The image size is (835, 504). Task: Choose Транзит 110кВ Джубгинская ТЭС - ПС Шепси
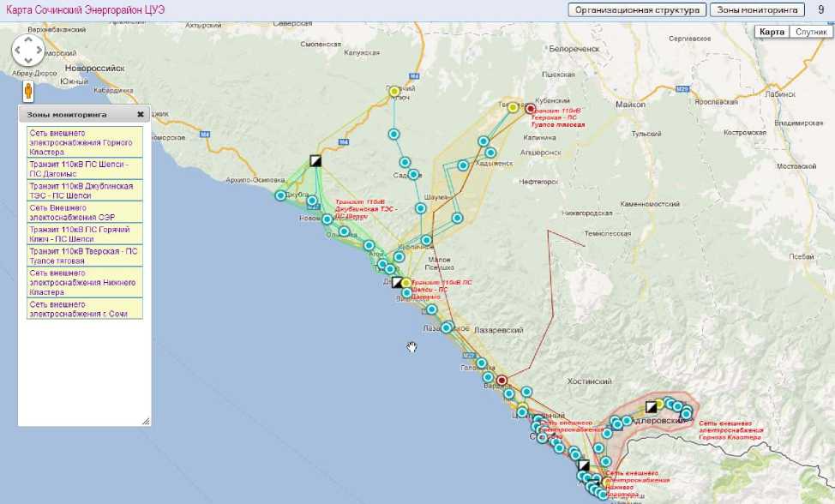coord(84,190)
